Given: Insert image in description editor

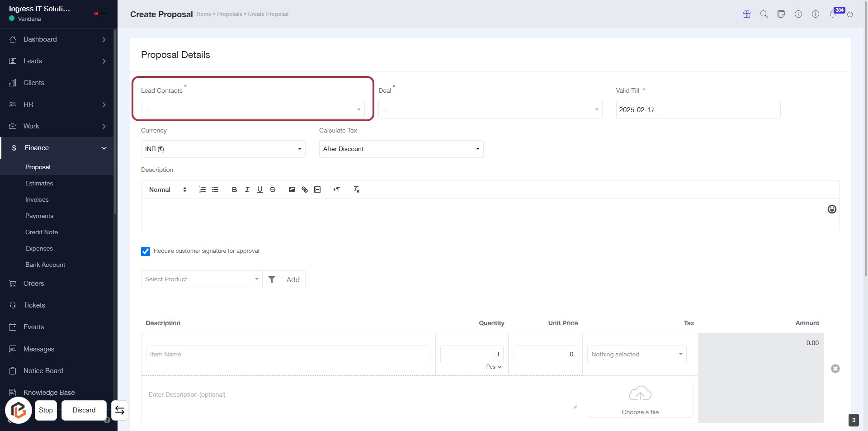Looking at the screenshot, I should [x=292, y=189].
